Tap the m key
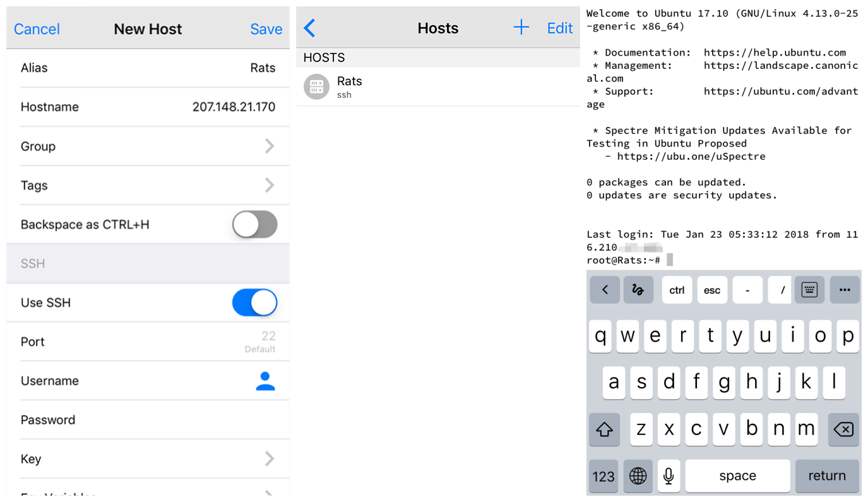This screenshot has height=502, width=868. pyautogui.click(x=806, y=429)
